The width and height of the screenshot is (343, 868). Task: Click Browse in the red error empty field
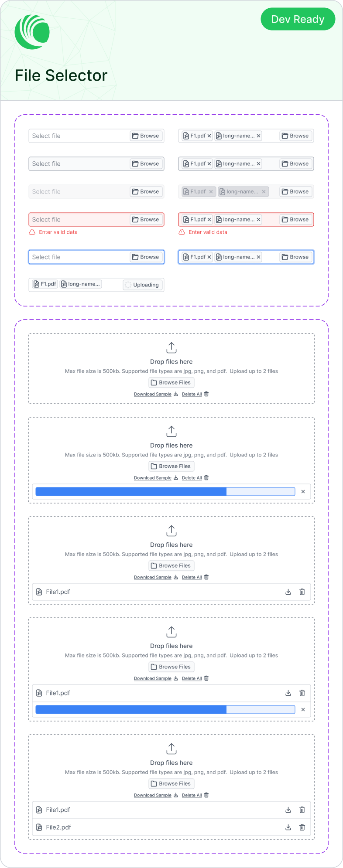[146, 220]
